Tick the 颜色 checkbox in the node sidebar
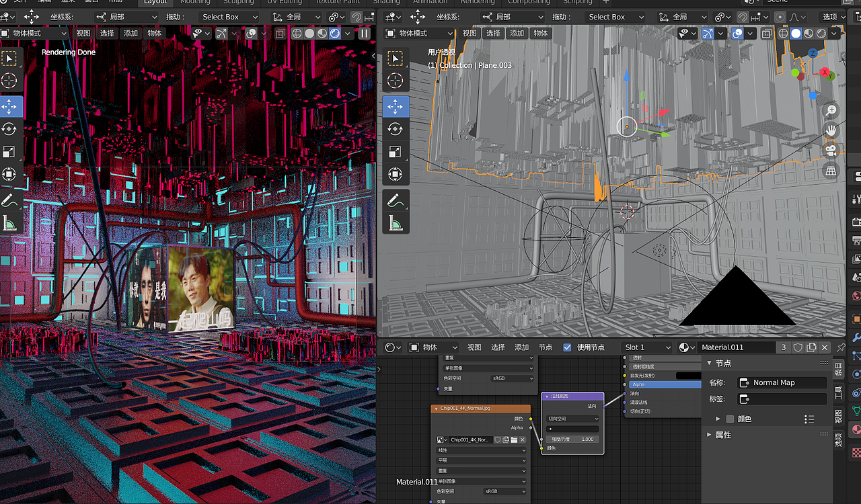 coord(730,419)
